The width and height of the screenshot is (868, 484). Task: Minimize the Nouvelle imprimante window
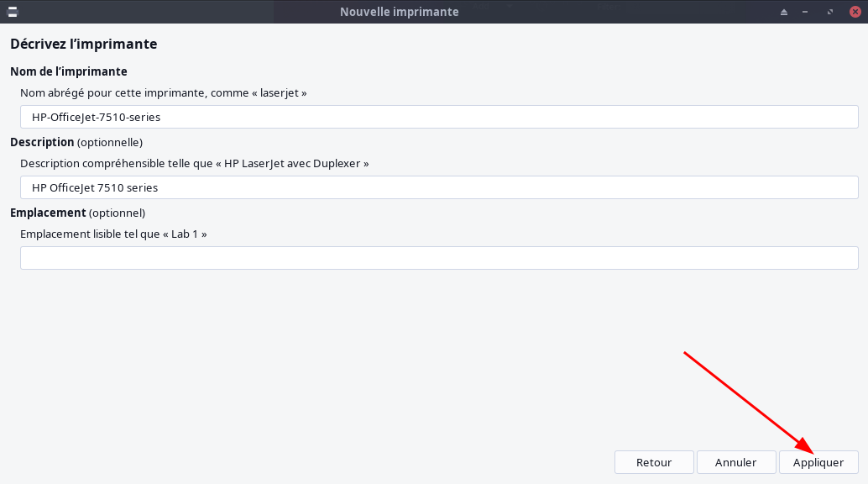(x=807, y=12)
